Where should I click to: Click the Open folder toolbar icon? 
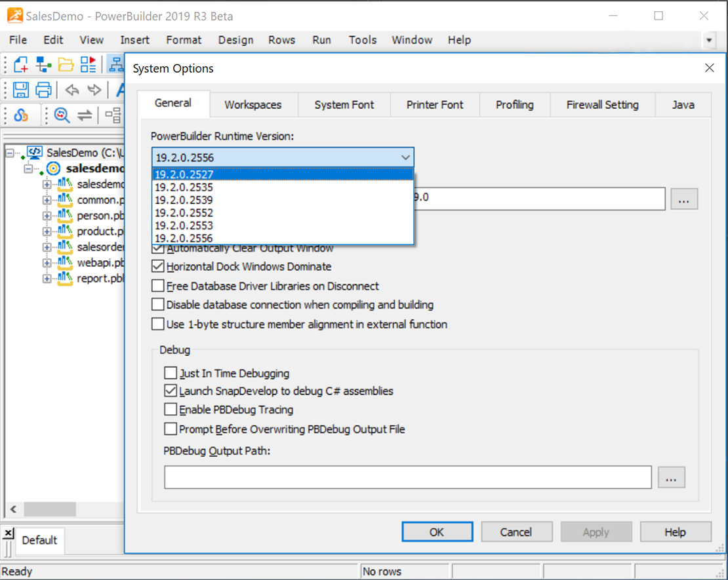point(66,64)
